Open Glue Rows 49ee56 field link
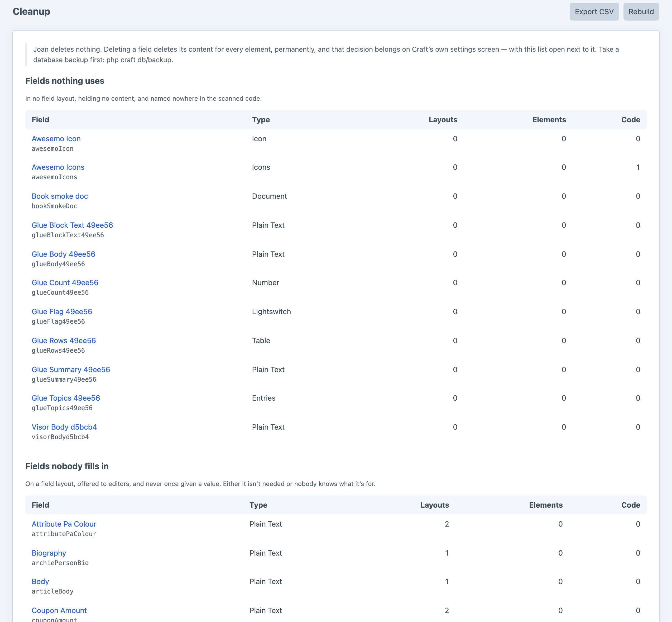This screenshot has width=672, height=622. [x=64, y=341]
